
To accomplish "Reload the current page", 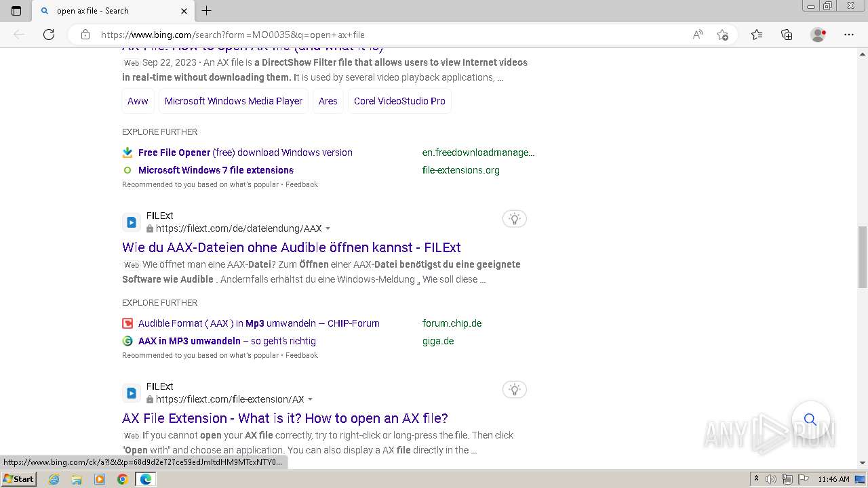I will point(49,35).
